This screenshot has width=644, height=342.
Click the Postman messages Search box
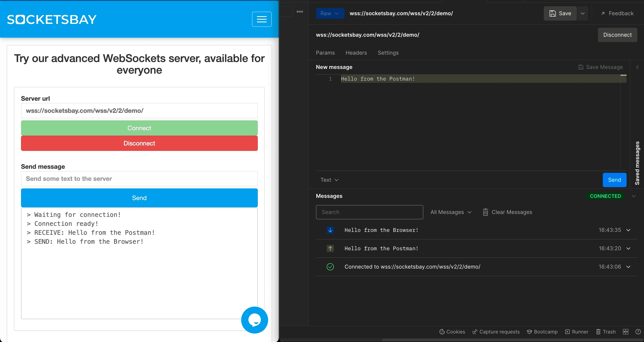(369, 212)
